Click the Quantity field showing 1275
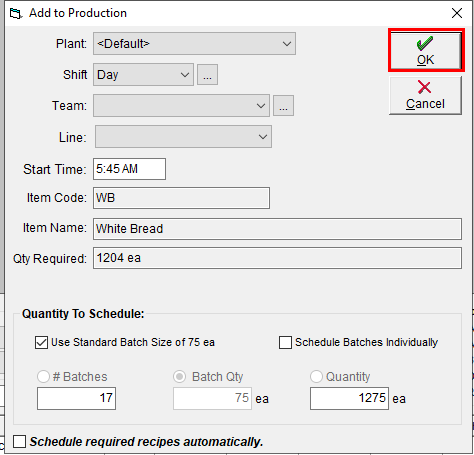Screen dimensions: 474x455 [349, 398]
